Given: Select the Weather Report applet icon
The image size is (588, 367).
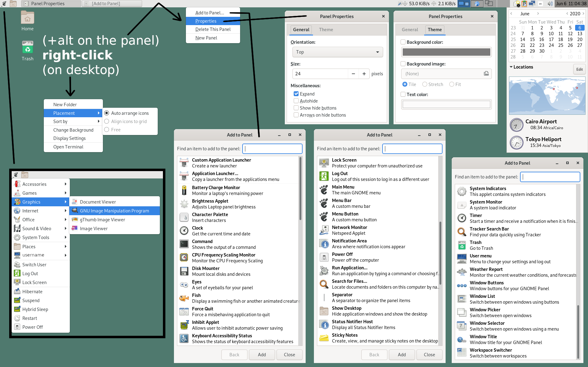Looking at the screenshot, I should point(462,272).
